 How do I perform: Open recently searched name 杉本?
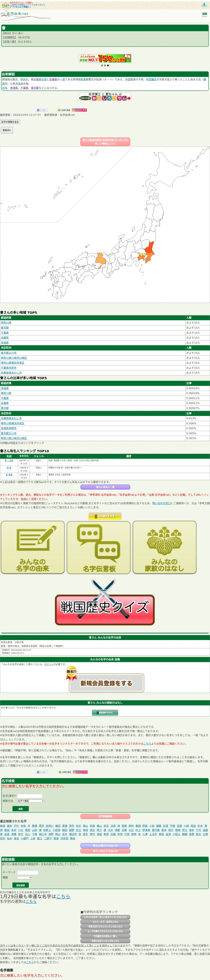pos(200,826)
